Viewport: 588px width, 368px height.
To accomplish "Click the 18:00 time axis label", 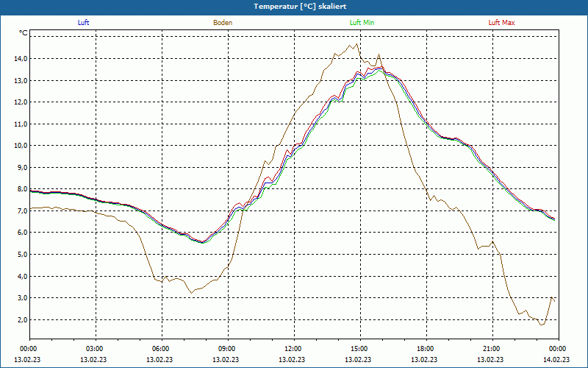I will (x=426, y=349).
